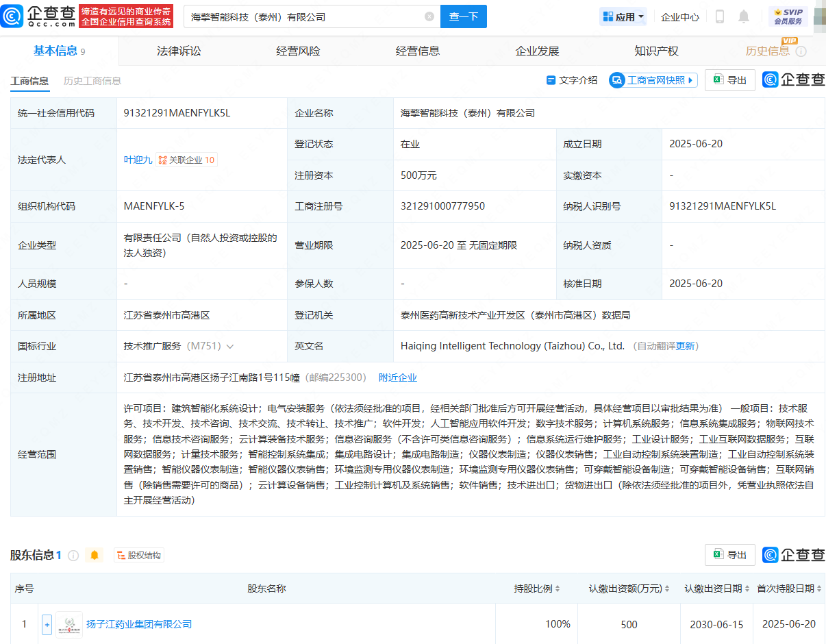Click registration authority 数据局 value
This screenshot has width=826, height=644.
click(x=516, y=315)
